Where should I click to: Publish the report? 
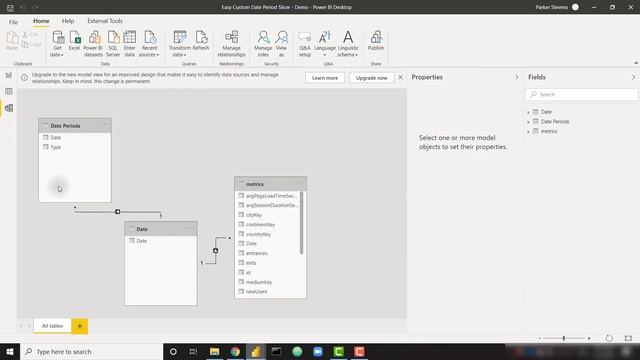click(376, 41)
